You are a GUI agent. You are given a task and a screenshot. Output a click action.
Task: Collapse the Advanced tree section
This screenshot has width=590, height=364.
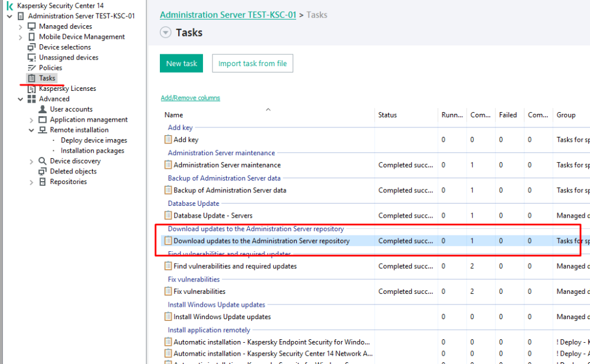pyautogui.click(x=21, y=99)
